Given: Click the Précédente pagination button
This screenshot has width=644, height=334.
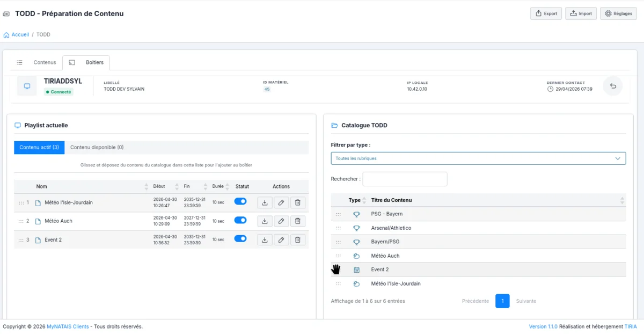Looking at the screenshot, I should pyautogui.click(x=475, y=301).
